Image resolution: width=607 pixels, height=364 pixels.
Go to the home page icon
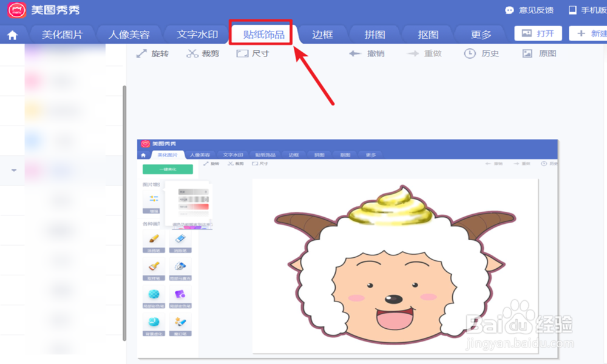click(x=12, y=35)
